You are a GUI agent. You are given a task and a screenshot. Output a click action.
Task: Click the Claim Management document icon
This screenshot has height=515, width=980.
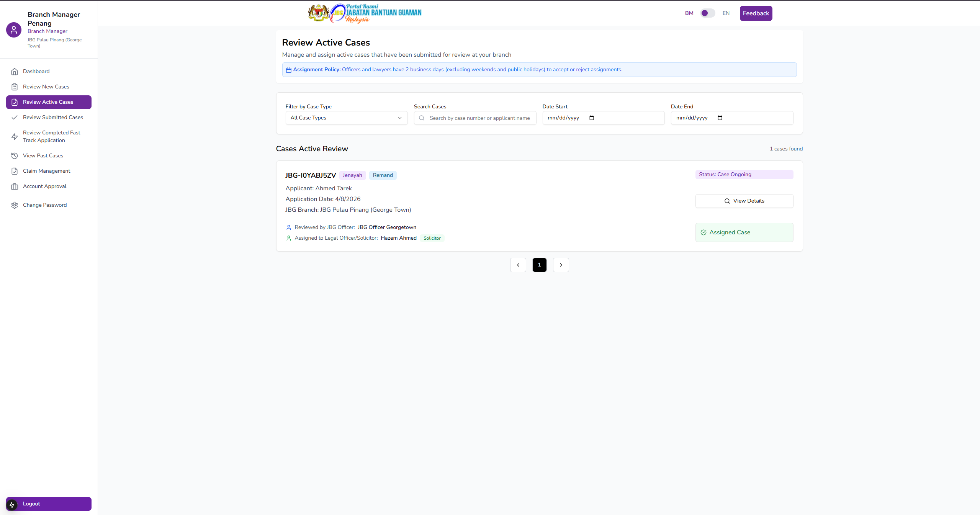[15, 171]
